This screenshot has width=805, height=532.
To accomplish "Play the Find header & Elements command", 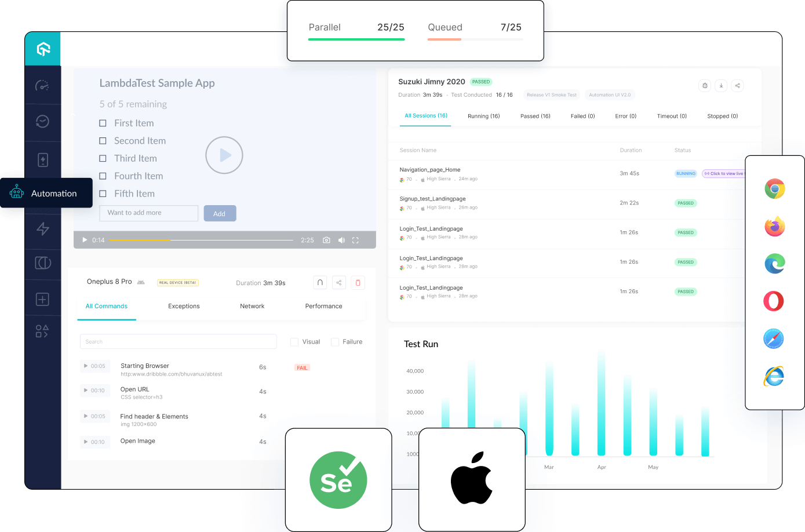I will 96,416.
